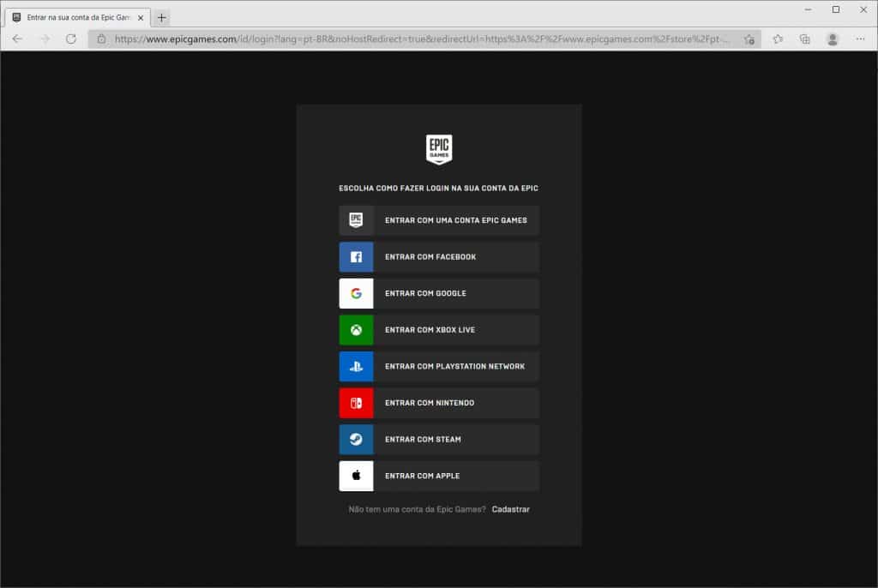Choose 'Entrar com Apple' label
The image size is (878, 588).
pos(422,476)
